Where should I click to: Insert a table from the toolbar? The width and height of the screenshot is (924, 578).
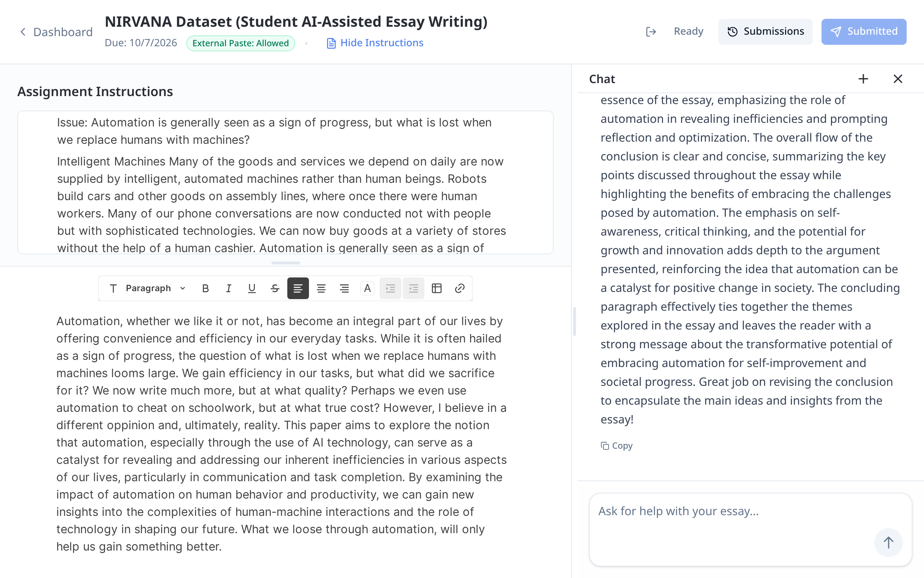(437, 288)
